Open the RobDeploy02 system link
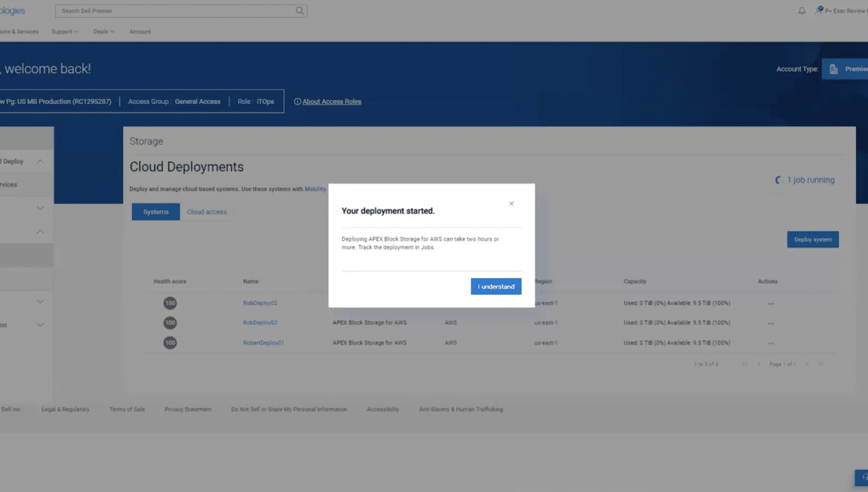This screenshot has height=492, width=868. [x=260, y=304]
